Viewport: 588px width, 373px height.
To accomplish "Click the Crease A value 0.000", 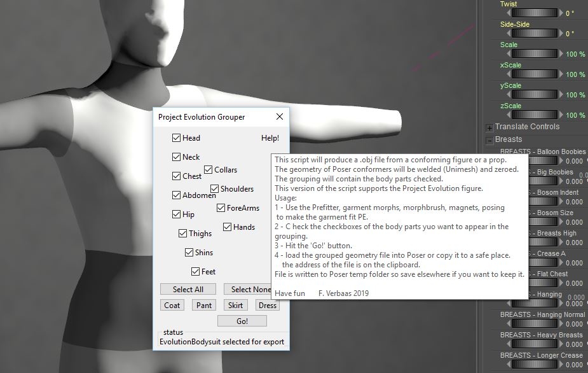I will point(574,263).
